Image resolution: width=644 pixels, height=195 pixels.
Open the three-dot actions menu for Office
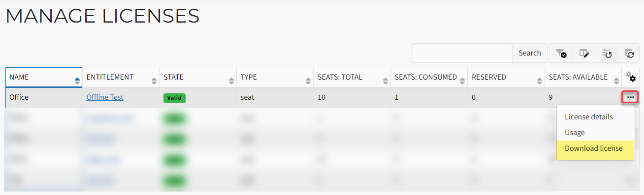[x=631, y=97]
